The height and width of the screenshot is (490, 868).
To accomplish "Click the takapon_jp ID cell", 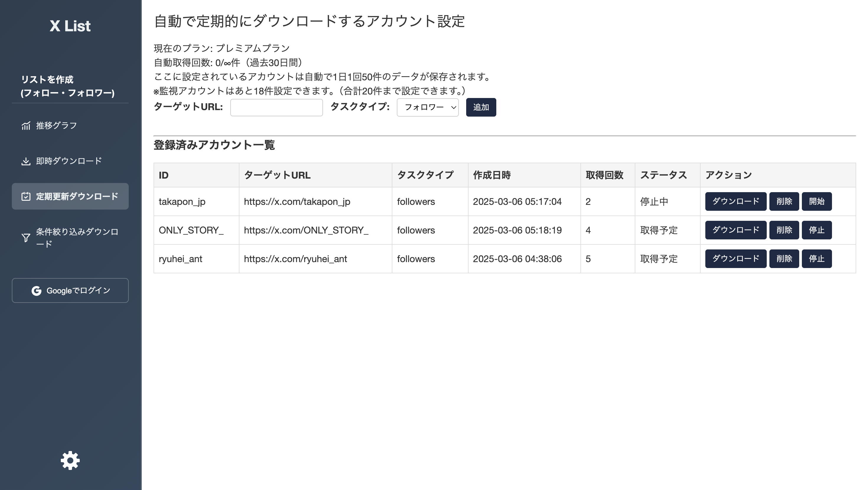I will point(196,202).
